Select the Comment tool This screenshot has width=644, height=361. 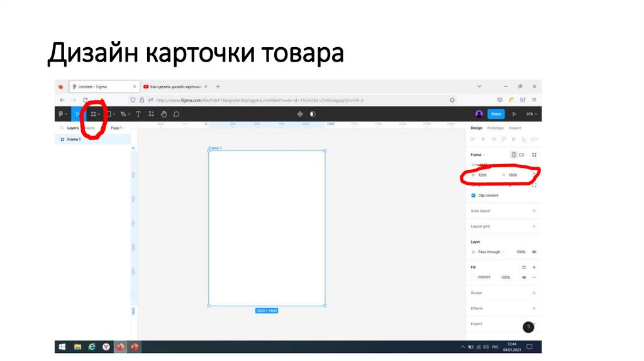click(x=177, y=114)
